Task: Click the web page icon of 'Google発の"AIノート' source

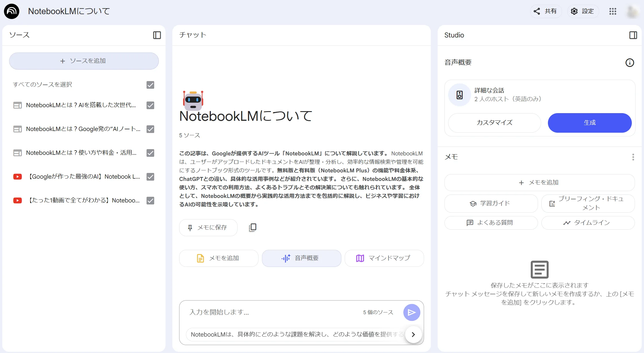Action: tap(18, 129)
